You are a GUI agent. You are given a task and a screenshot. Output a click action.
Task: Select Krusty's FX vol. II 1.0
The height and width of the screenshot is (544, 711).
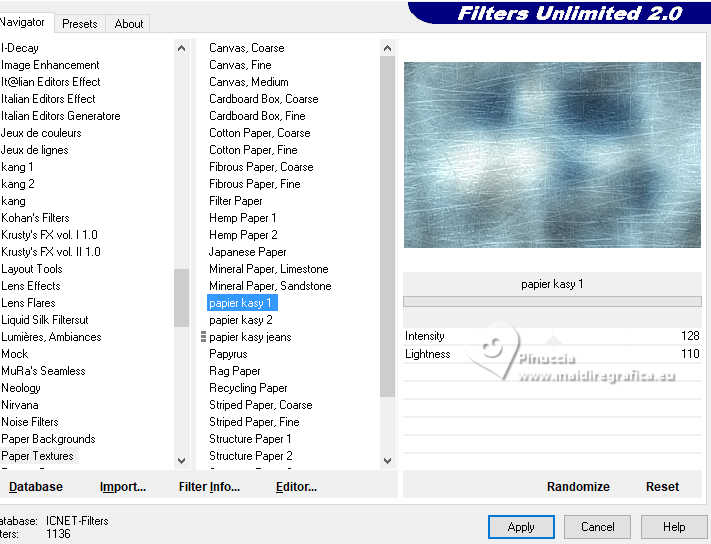[51, 252]
